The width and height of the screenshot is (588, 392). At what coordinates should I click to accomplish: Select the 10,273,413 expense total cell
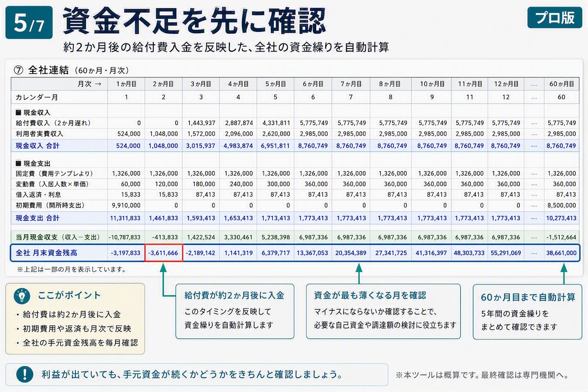coord(561,218)
